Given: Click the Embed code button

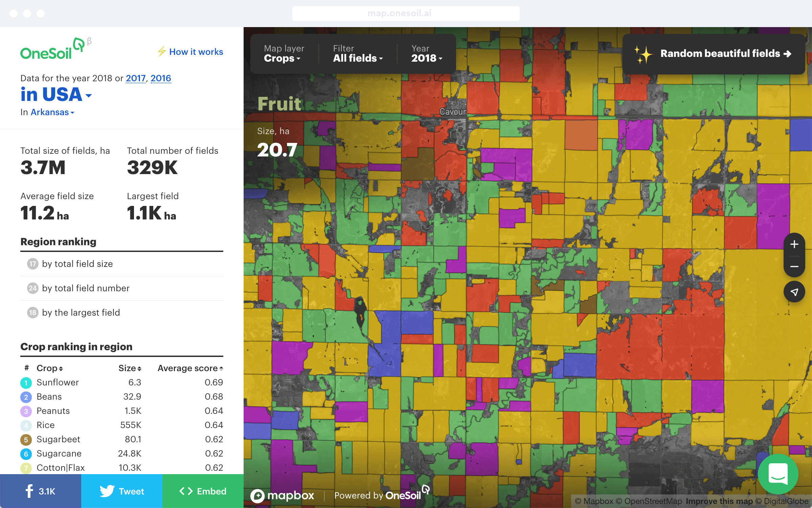Looking at the screenshot, I should pyautogui.click(x=203, y=491).
